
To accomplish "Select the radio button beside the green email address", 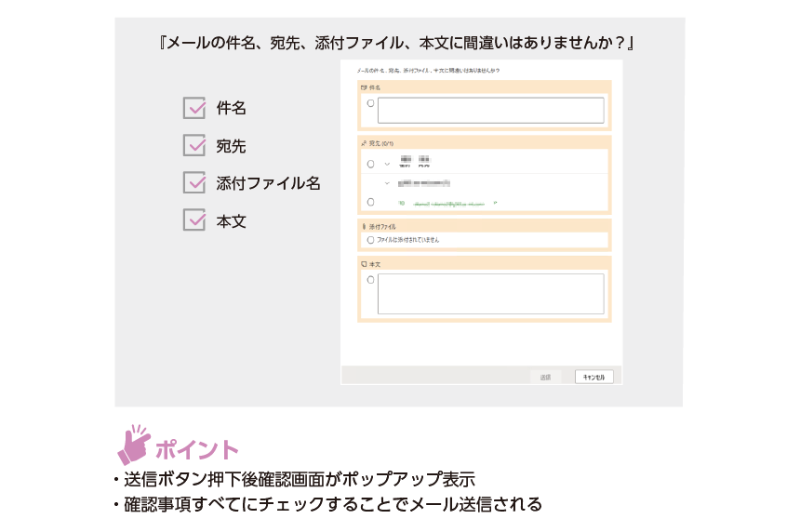I will pyautogui.click(x=370, y=202).
